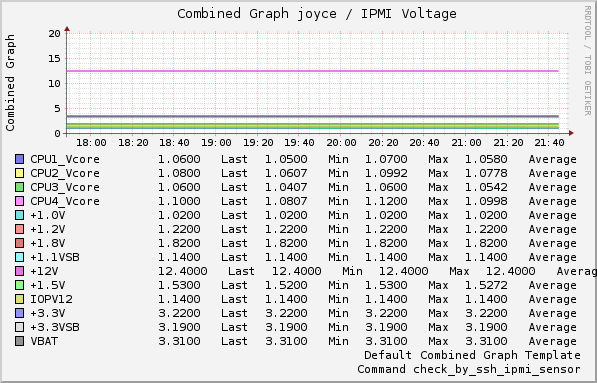The image size is (597, 383).
Task: Click the magenta +12V line in the plot
Action: point(312,71)
